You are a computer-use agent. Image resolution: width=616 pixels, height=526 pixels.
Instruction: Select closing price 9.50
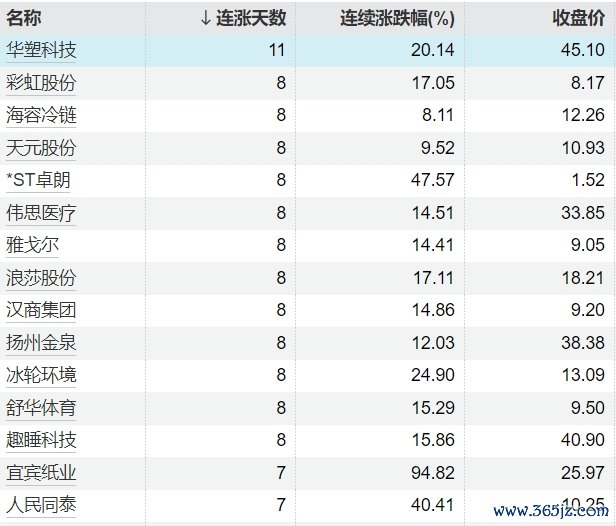click(588, 408)
